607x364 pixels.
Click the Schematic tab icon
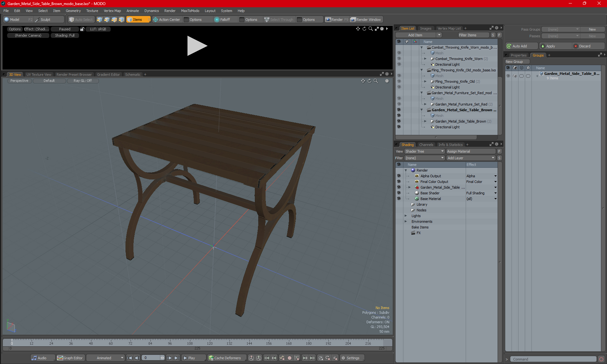click(133, 75)
